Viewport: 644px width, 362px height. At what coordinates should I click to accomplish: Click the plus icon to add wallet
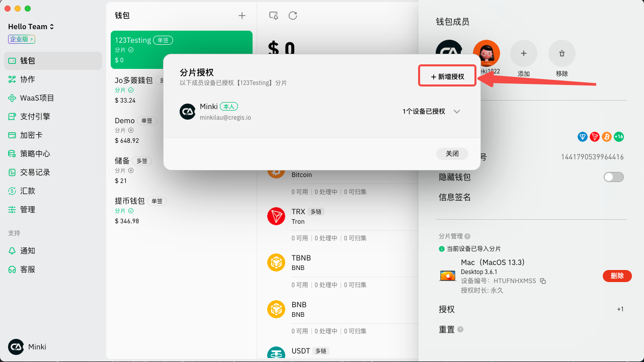(x=242, y=16)
